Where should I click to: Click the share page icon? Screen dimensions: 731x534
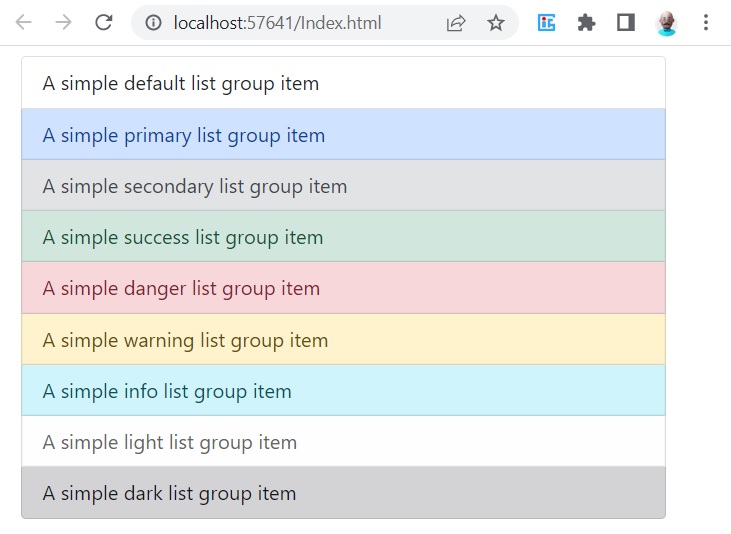tap(456, 22)
